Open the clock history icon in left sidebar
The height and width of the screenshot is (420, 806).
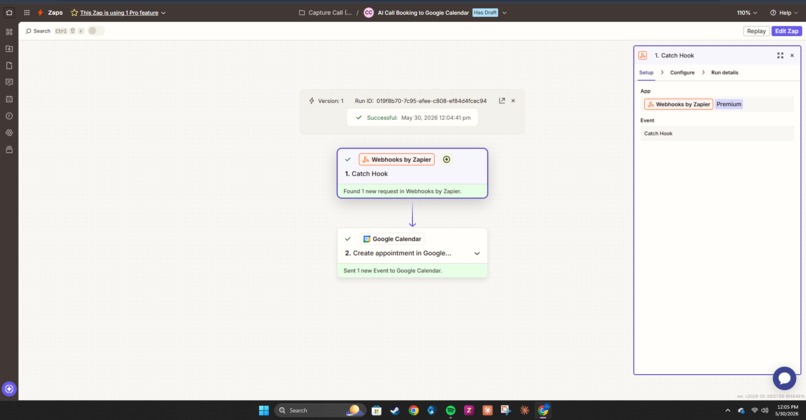(9, 116)
